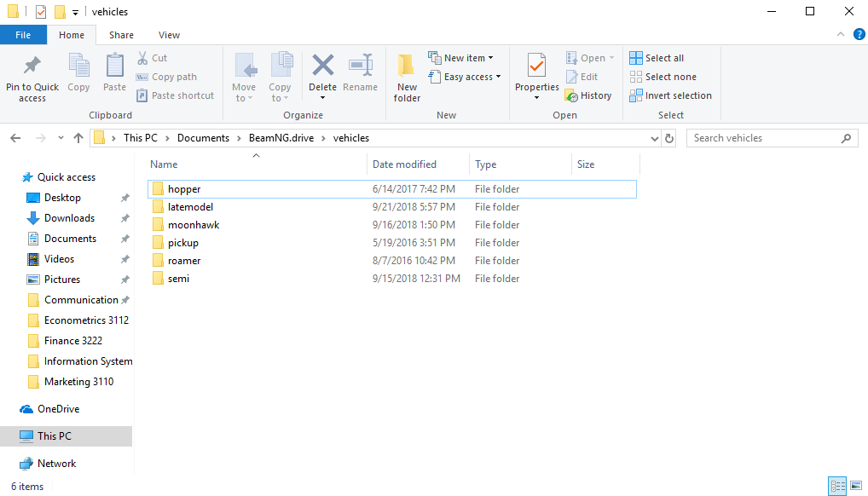Viewport: 868px width, 496px height.
Task: Select the latemodel folder
Action: (x=392, y=207)
